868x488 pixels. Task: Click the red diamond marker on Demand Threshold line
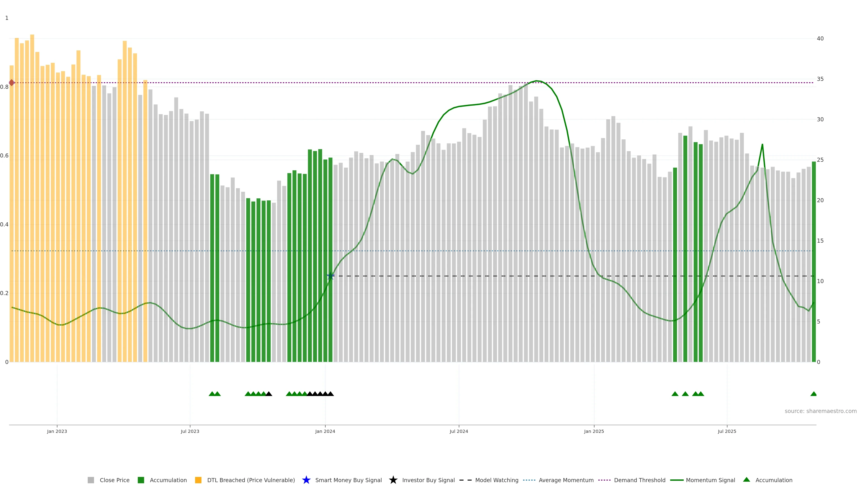[x=12, y=82]
